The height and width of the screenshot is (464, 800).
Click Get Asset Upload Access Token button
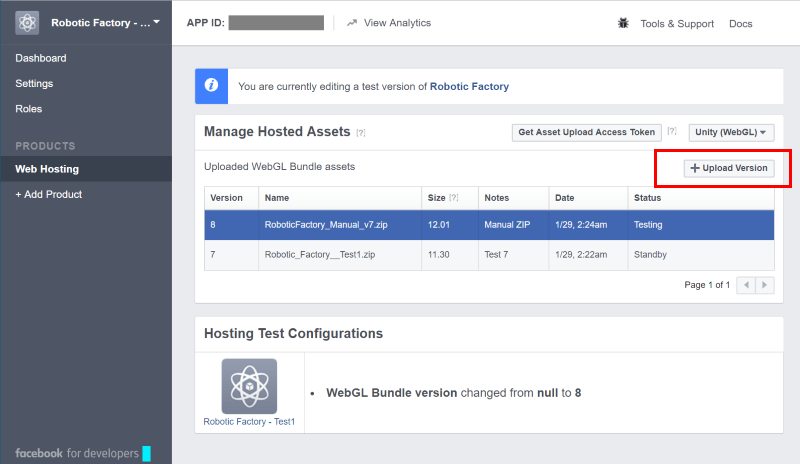[585, 132]
